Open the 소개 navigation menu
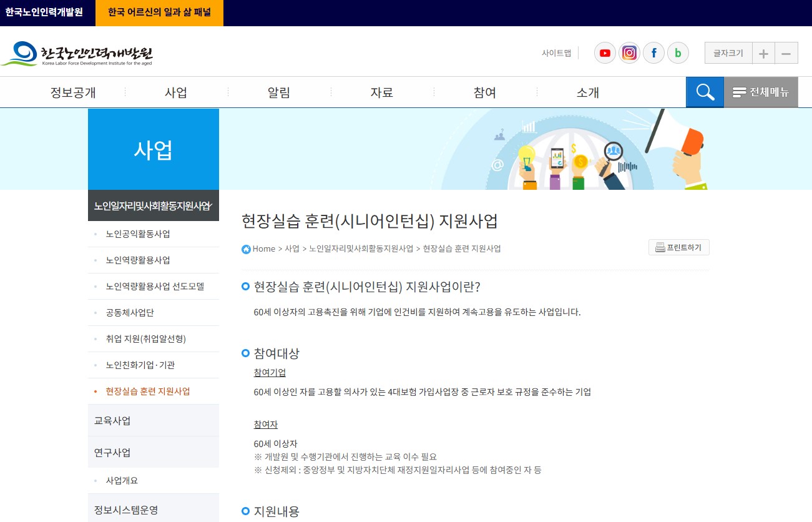Viewport: 812px width, 522px height. tap(587, 92)
